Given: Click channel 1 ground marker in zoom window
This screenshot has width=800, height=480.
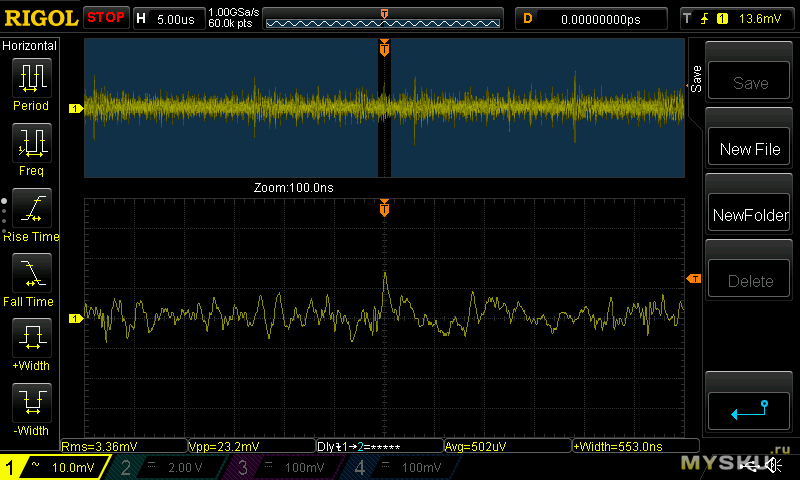Looking at the screenshot, I should pyautogui.click(x=76, y=318).
